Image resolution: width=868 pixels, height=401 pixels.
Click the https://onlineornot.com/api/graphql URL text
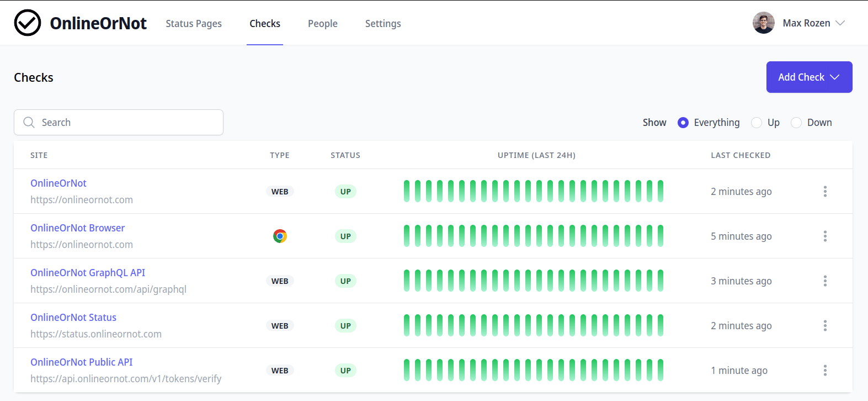[x=108, y=289]
